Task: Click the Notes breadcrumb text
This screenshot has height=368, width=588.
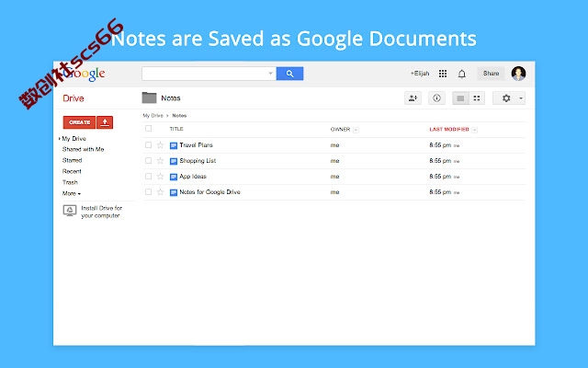Action: (179, 116)
